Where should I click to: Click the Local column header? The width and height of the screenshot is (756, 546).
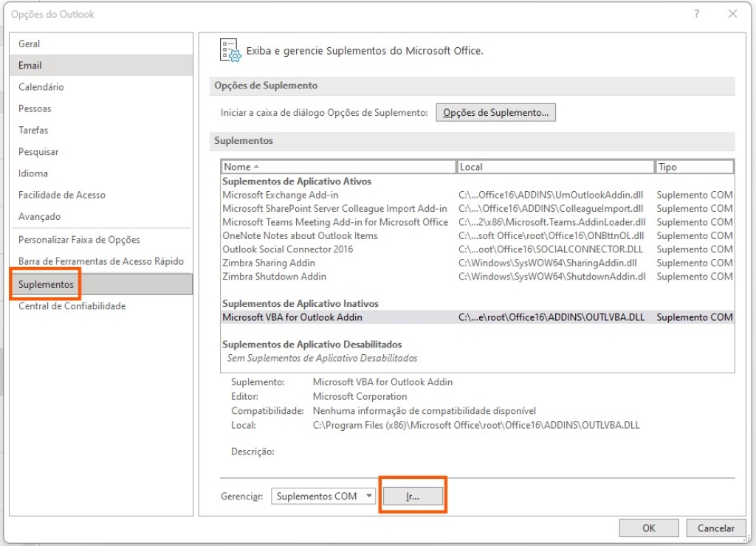[x=555, y=167]
